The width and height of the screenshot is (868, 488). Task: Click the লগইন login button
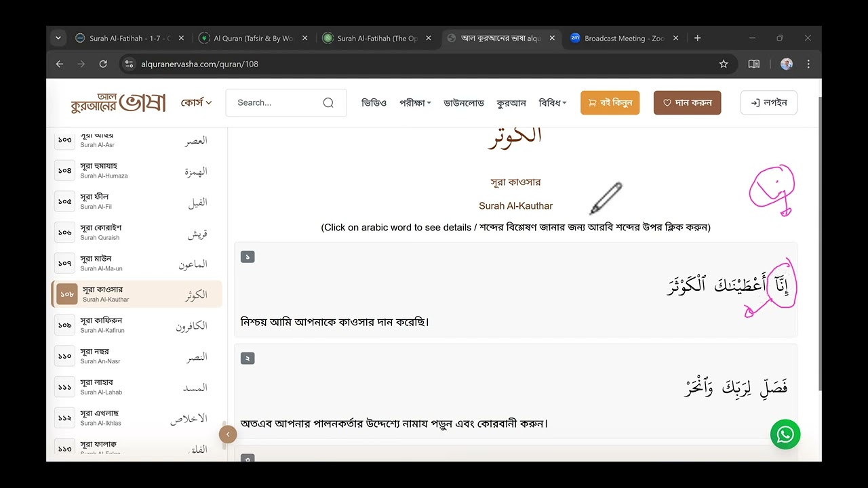[x=768, y=102]
